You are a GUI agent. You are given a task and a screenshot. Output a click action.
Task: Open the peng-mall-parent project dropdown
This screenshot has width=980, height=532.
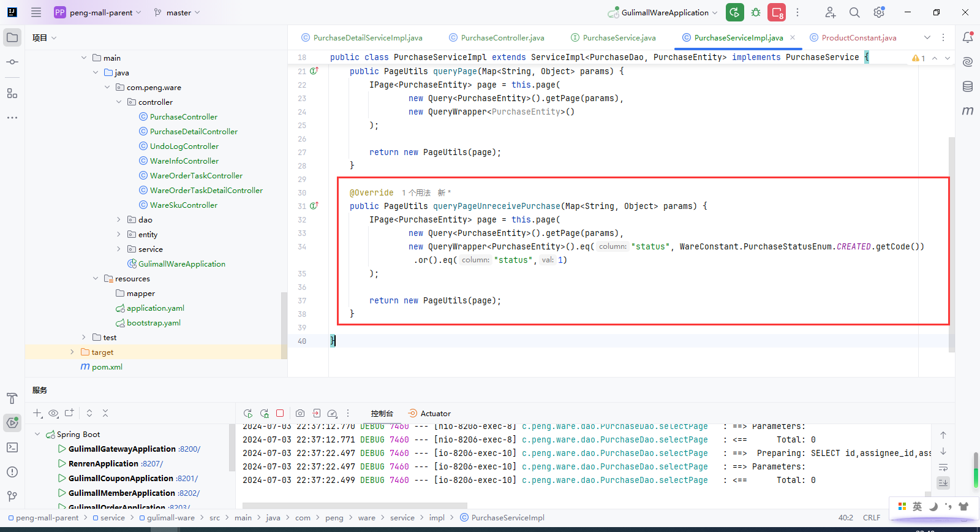point(98,12)
